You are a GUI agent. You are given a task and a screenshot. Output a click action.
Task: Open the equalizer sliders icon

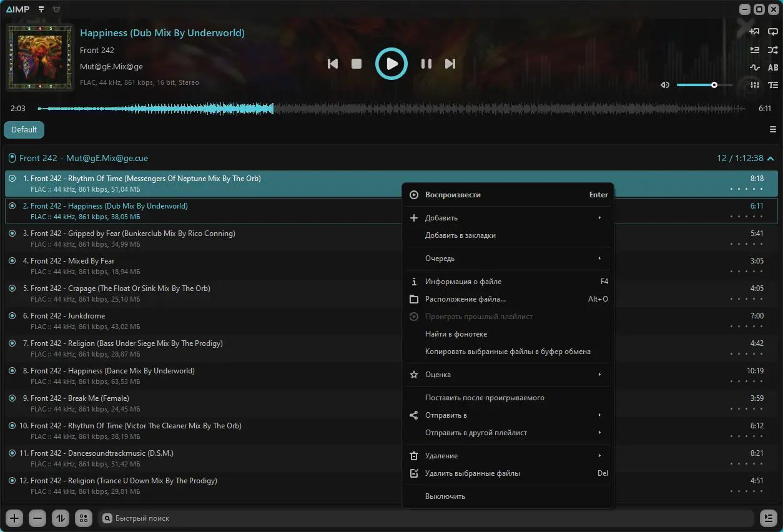(754, 85)
